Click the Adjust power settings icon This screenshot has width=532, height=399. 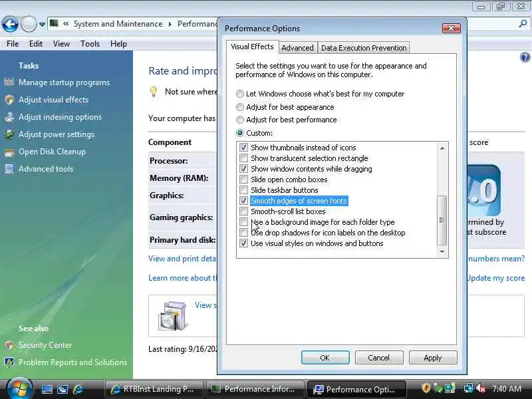coord(9,134)
